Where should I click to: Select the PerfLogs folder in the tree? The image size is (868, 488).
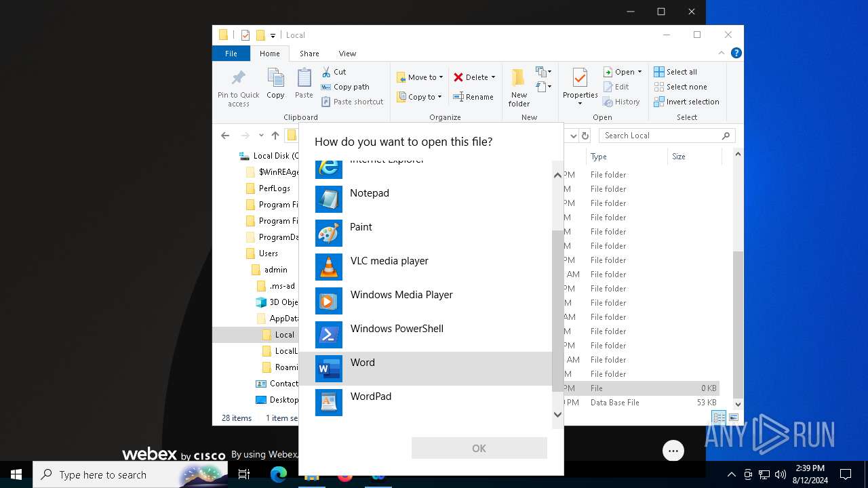[x=274, y=188]
